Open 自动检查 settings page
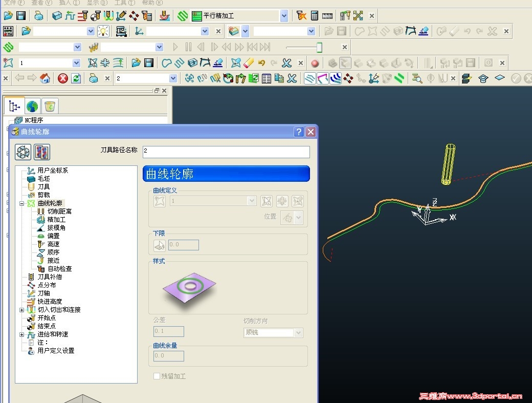532x403 pixels. (59, 268)
